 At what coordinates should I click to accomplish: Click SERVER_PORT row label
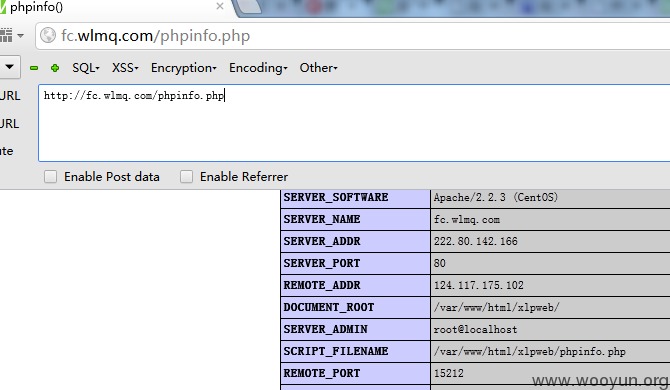(322, 263)
